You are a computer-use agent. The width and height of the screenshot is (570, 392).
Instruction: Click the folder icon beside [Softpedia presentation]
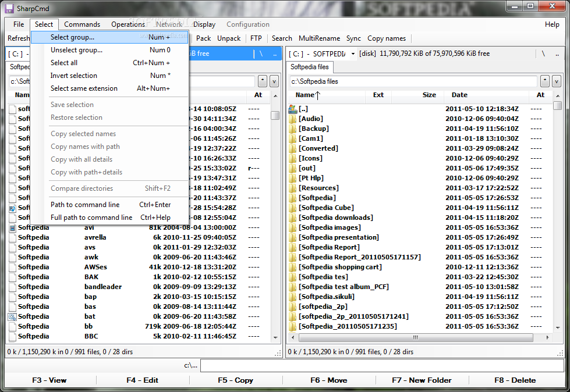click(x=293, y=237)
